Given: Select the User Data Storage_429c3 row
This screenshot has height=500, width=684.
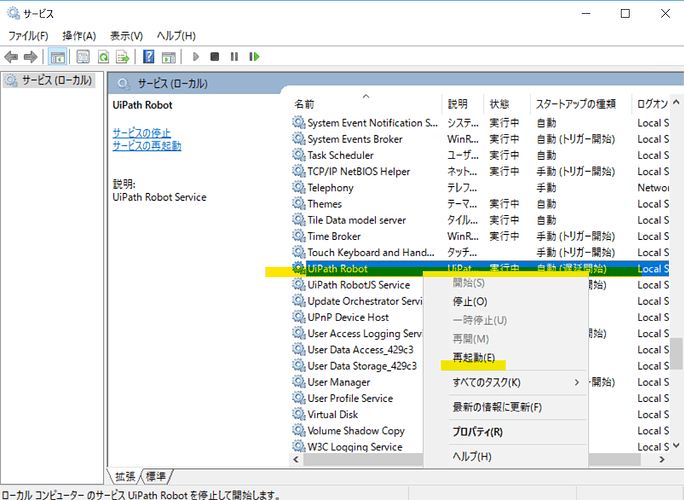Looking at the screenshot, I should click(x=356, y=366).
